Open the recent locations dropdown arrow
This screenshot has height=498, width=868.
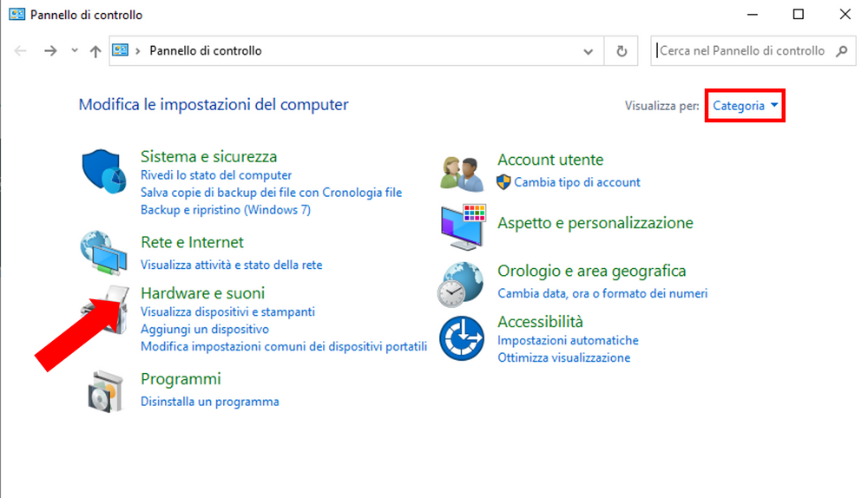pyautogui.click(x=74, y=50)
